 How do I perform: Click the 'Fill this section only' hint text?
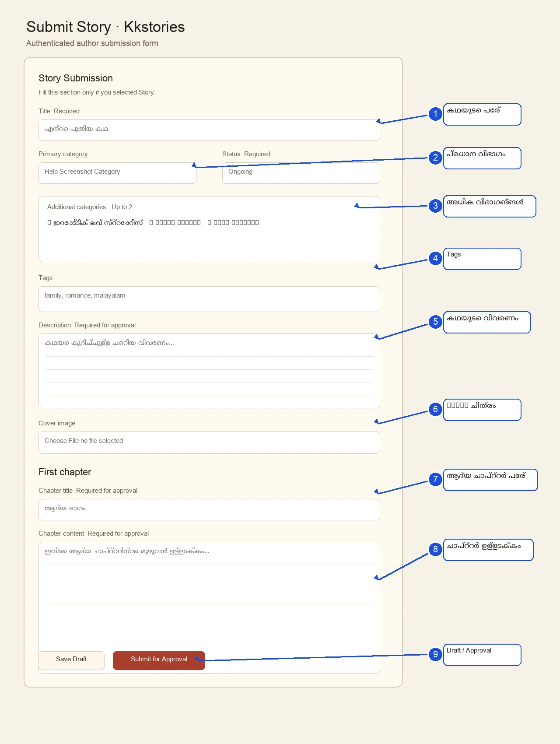point(97,92)
